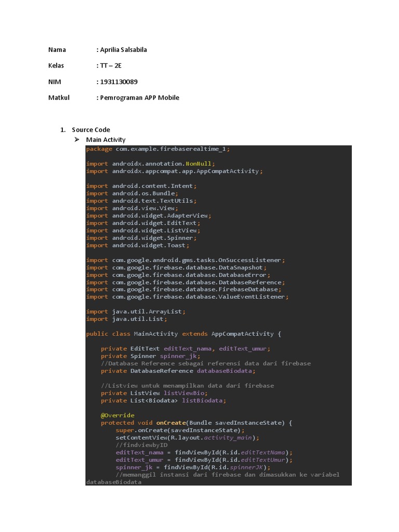
Task: Click the 'NIM' label
Action: (x=55, y=82)
